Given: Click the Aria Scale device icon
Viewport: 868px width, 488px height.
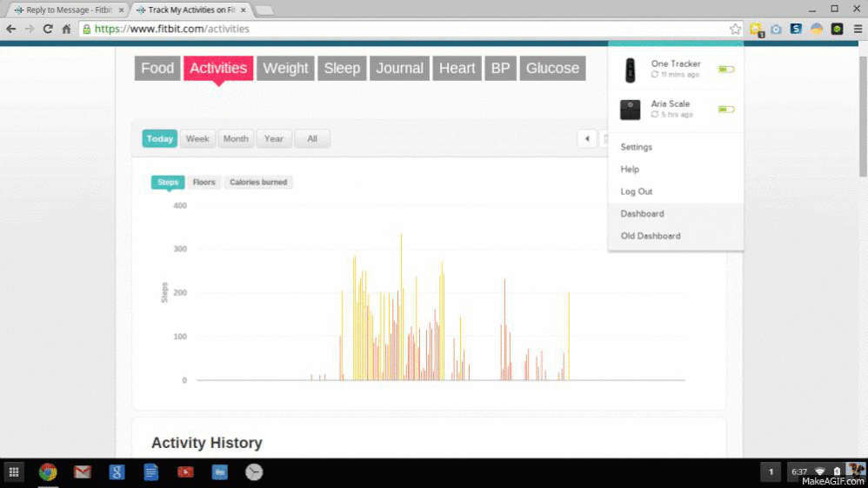Looking at the screenshot, I should pos(630,110).
